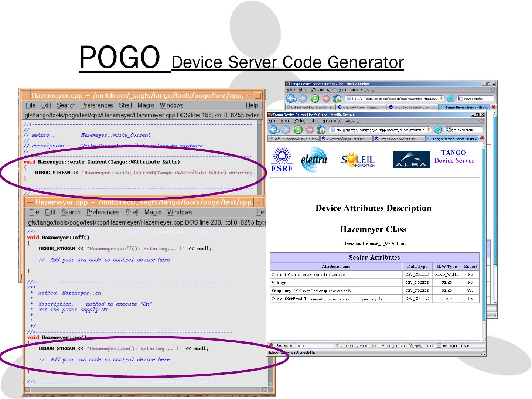Click the "Yes" cell in Expert column
The width and height of the screenshot is (532, 399).
470,291
